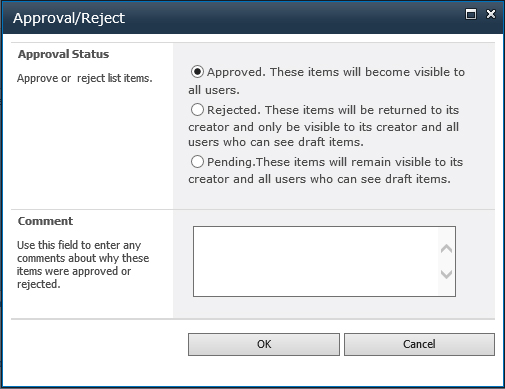Select the Approved radio button
This screenshot has height=389, width=505.
[x=197, y=72]
